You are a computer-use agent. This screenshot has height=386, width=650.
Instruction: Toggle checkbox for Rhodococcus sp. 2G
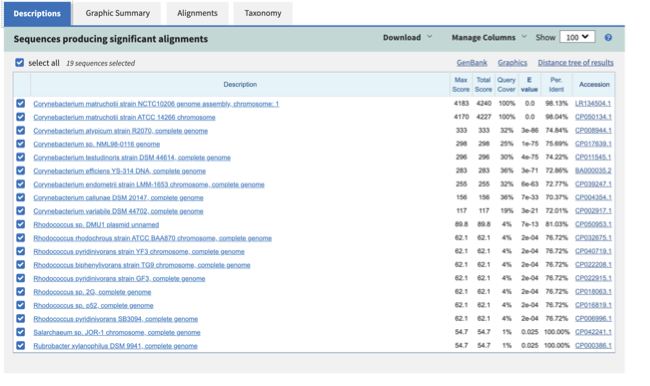[x=20, y=291]
